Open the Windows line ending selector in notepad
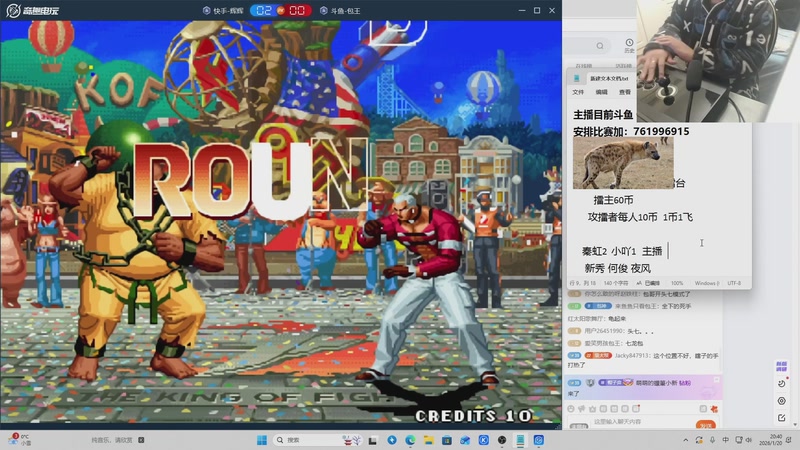Screen dimensions: 800x450 coord(707,283)
